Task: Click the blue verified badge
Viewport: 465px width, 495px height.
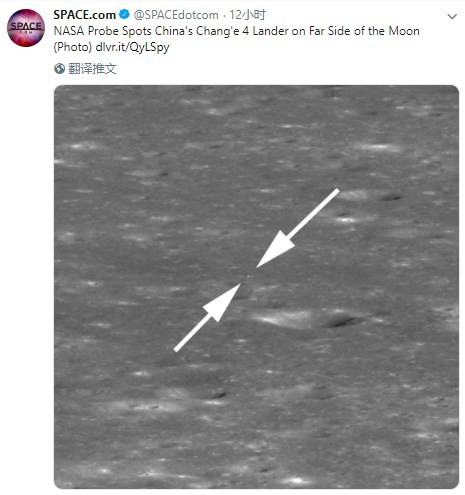Action: (125, 14)
